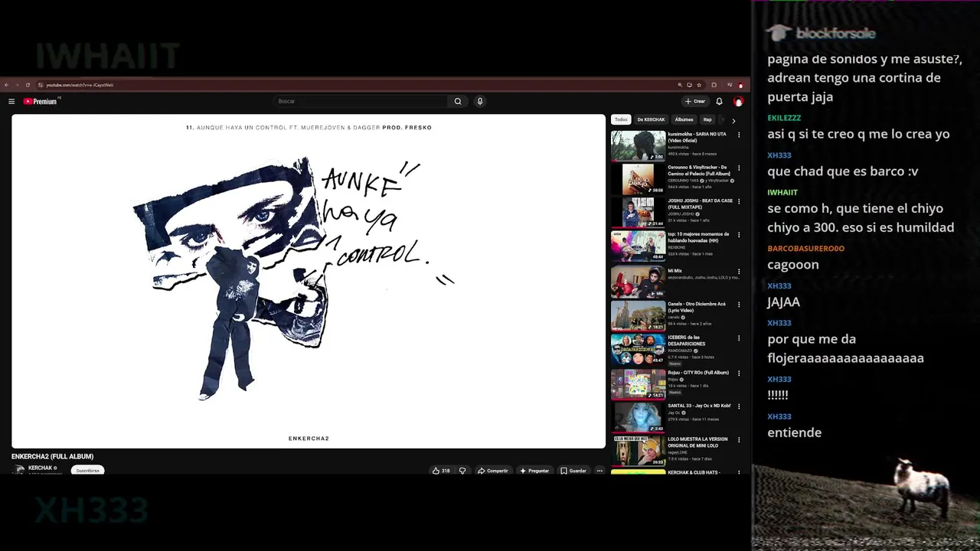
Task: Click chat message 'cagooon'
Action: [x=793, y=265]
